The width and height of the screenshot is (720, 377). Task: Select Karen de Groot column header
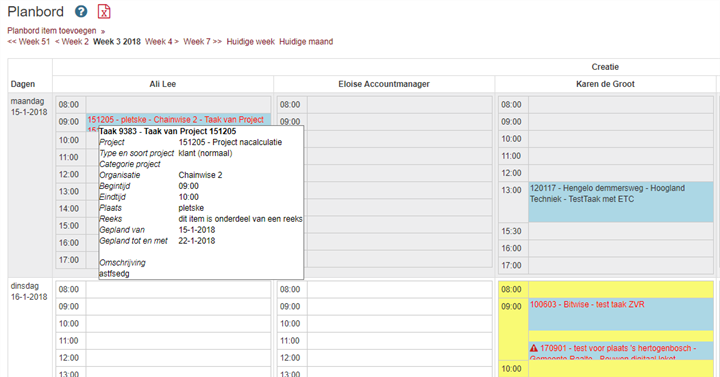click(x=605, y=84)
